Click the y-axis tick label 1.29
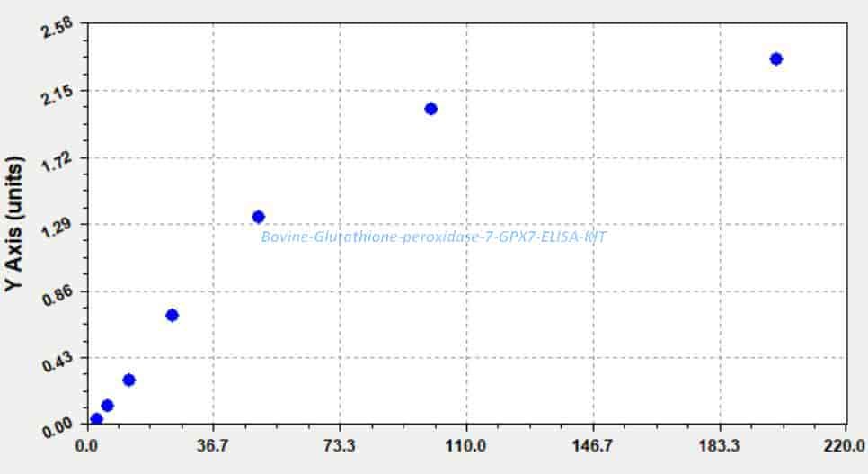This screenshot has width=868, height=474. tap(58, 228)
